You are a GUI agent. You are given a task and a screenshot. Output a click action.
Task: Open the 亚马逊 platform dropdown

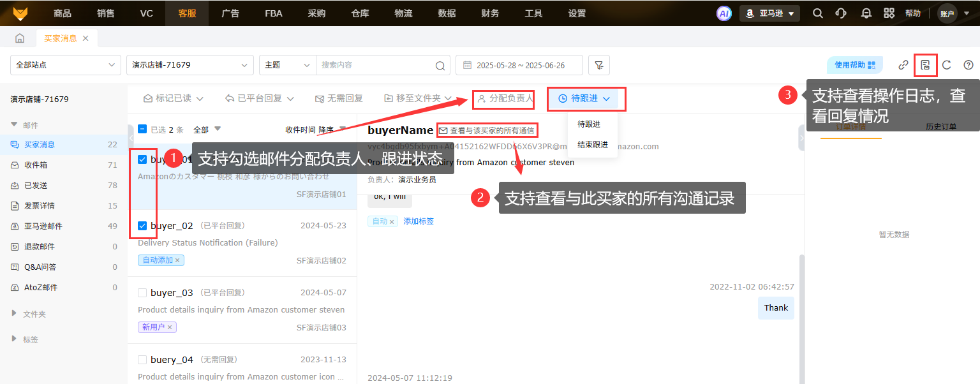click(769, 13)
